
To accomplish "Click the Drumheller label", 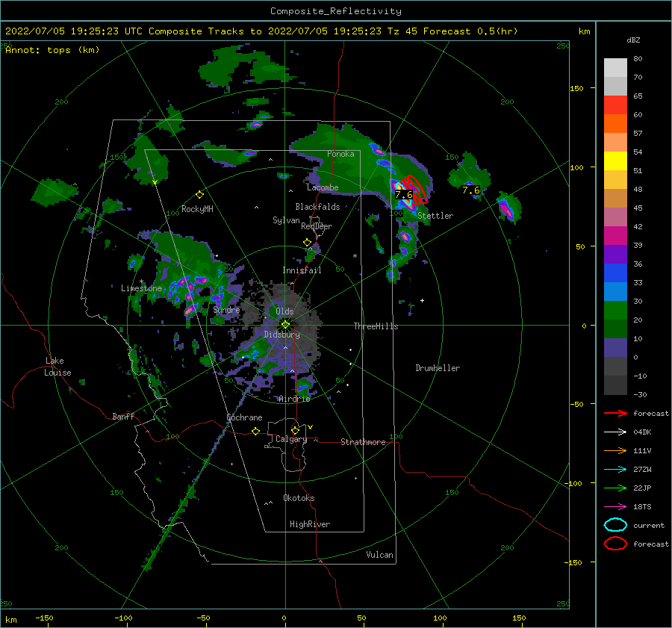I will [x=438, y=368].
